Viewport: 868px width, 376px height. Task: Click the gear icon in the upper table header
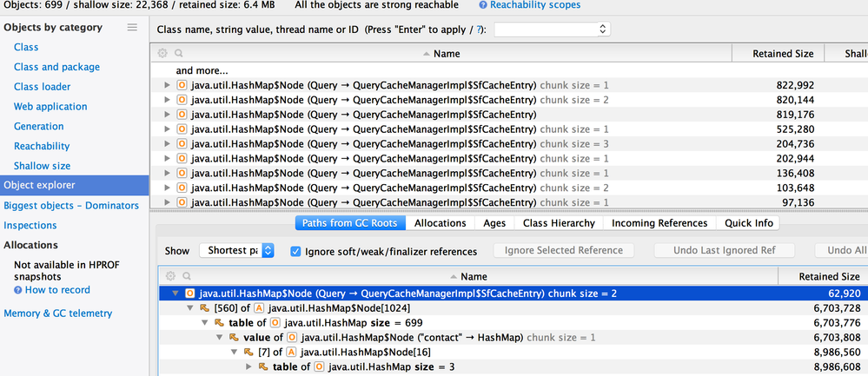point(162,54)
